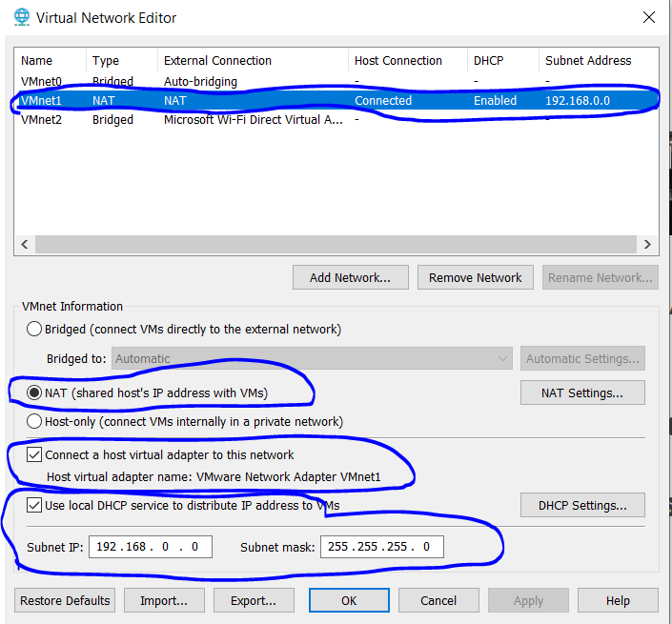Viewport: 672px width, 624px height.
Task: Click the network list's horizontal scrollbar track
Action: pyautogui.click(x=336, y=244)
